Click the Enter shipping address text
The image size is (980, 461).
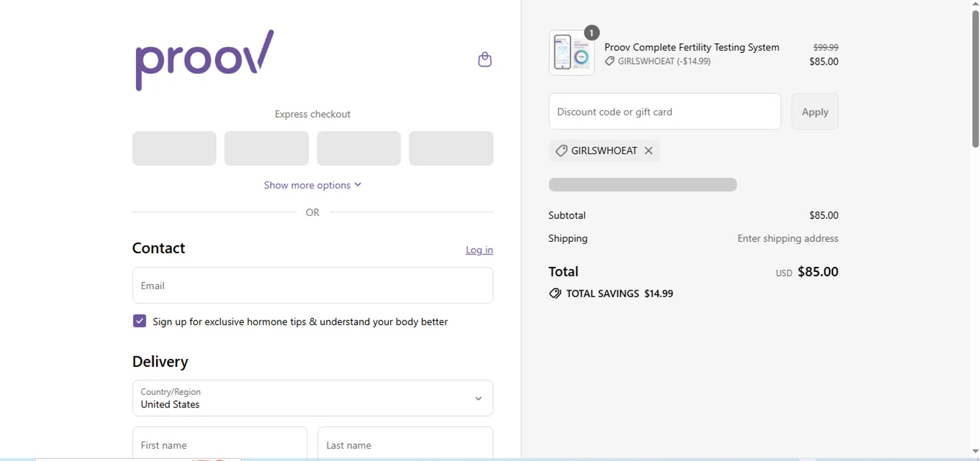[788, 239]
